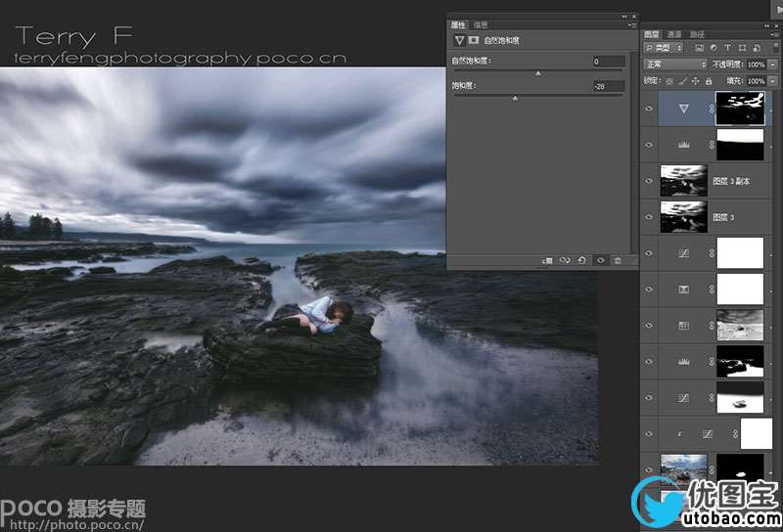Select the grayscale landscape mask thumbnail

pos(740,325)
